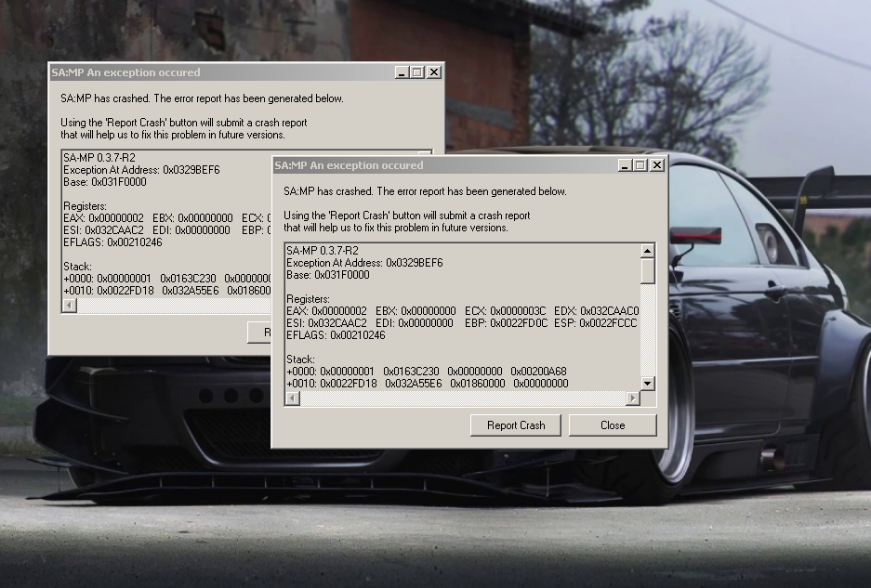Click back window title 'SA:MP An exception occured'
This screenshot has width=871, height=588.
(x=125, y=72)
